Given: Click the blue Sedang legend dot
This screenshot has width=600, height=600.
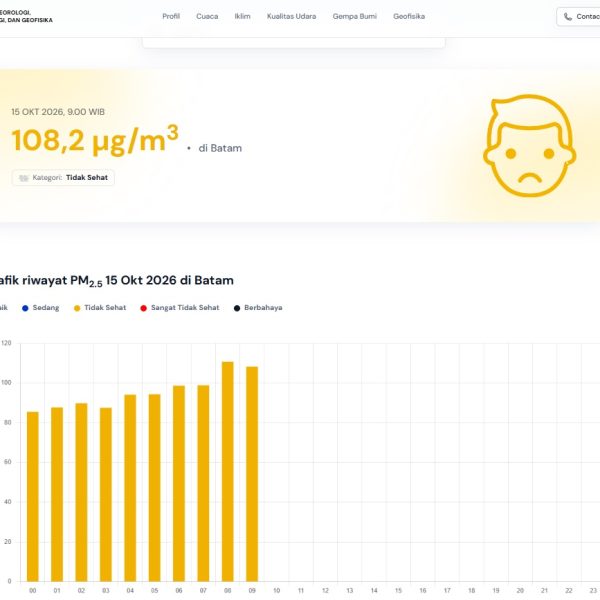Looking at the screenshot, I should (25, 308).
